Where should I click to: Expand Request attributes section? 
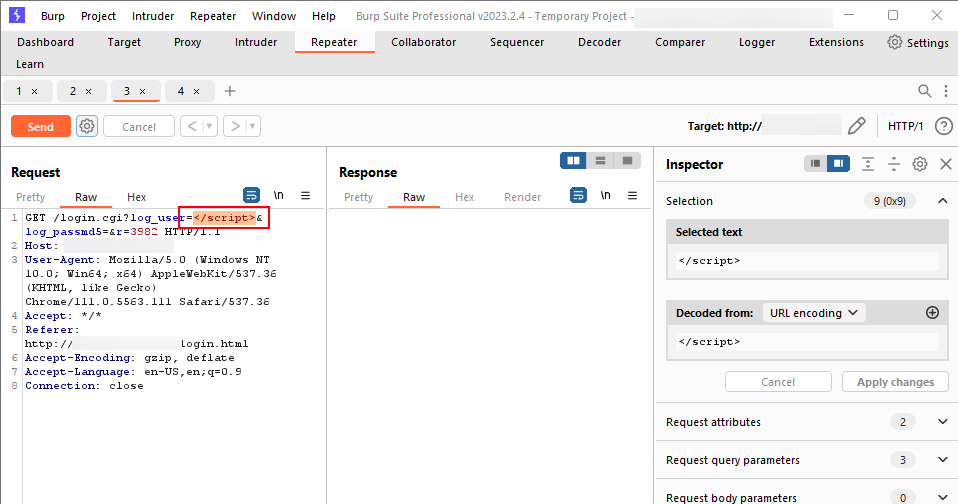(943, 422)
